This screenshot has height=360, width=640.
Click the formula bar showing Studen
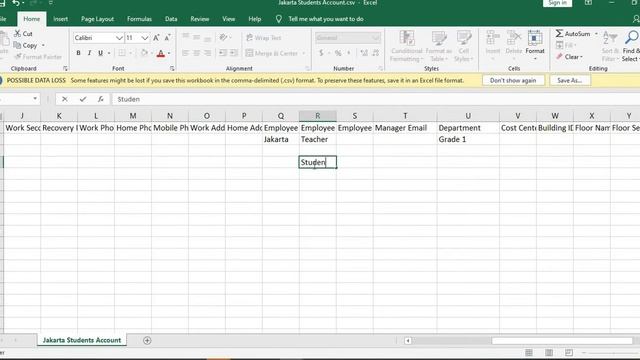[x=376, y=99]
